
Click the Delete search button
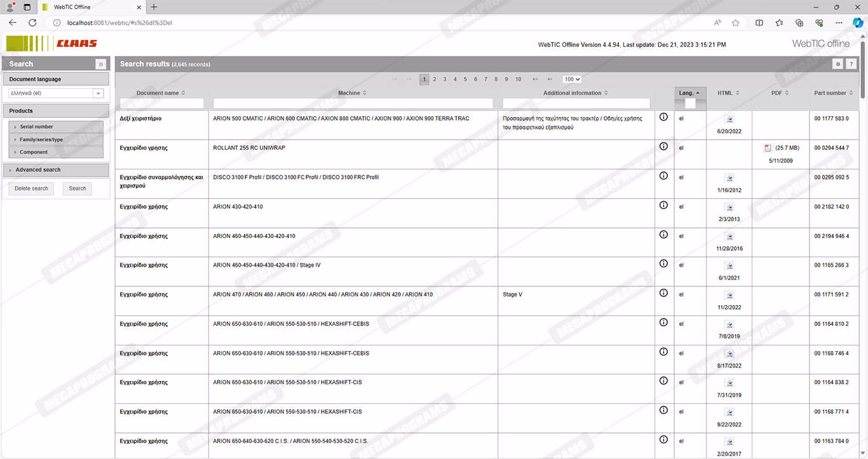pyautogui.click(x=31, y=189)
